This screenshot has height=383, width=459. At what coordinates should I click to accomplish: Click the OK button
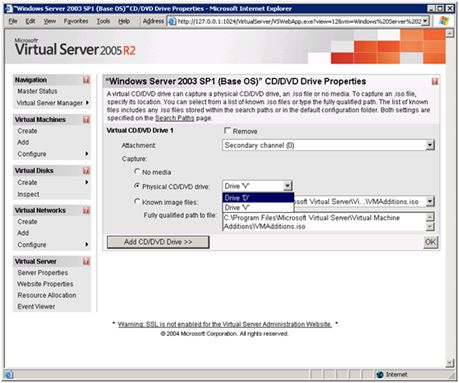[x=430, y=242]
